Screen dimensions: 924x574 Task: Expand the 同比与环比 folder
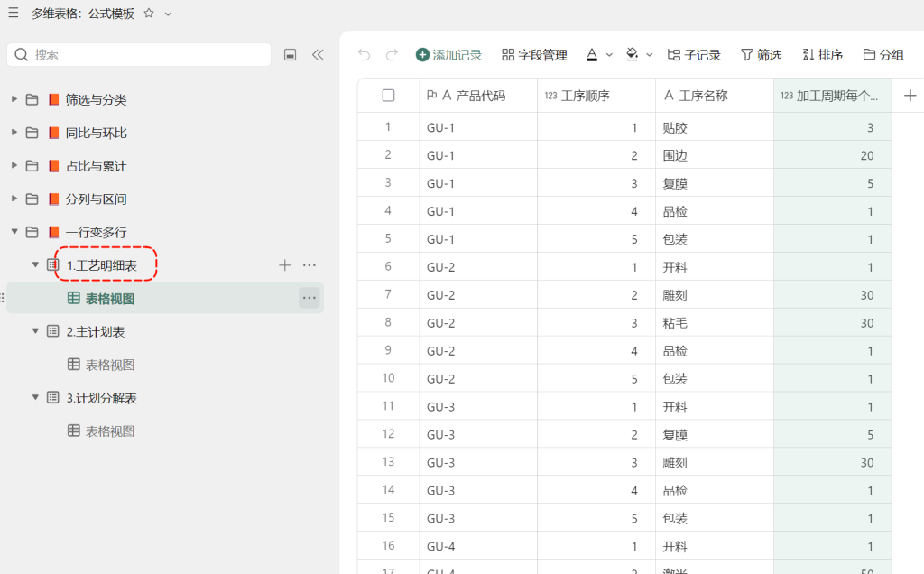point(14,132)
